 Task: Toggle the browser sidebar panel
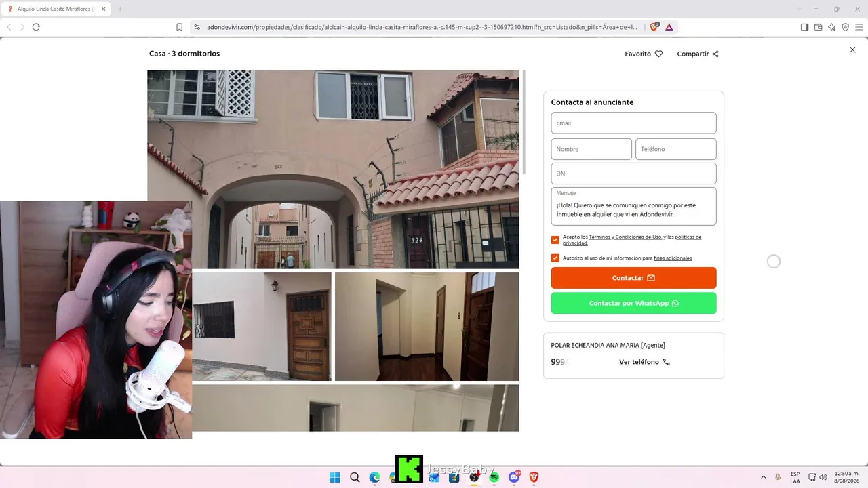coord(804,27)
